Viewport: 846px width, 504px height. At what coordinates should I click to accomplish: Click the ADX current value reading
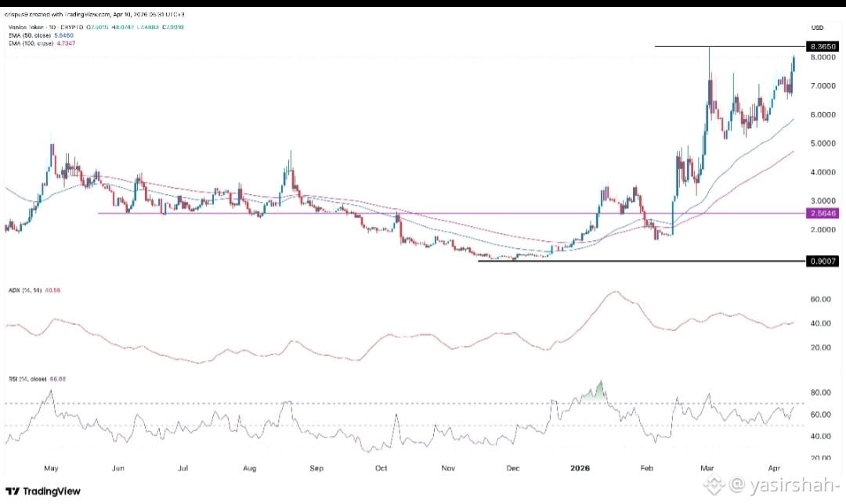pyautogui.click(x=52, y=290)
